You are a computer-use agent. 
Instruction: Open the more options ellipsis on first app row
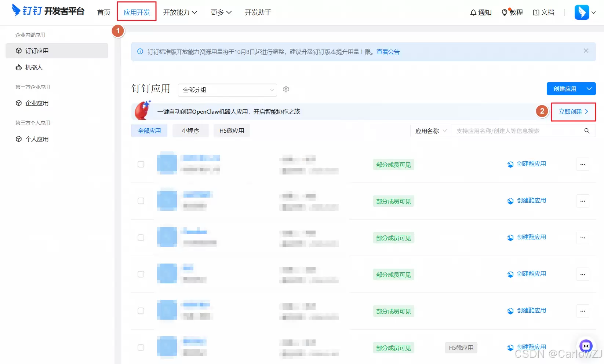point(582,164)
